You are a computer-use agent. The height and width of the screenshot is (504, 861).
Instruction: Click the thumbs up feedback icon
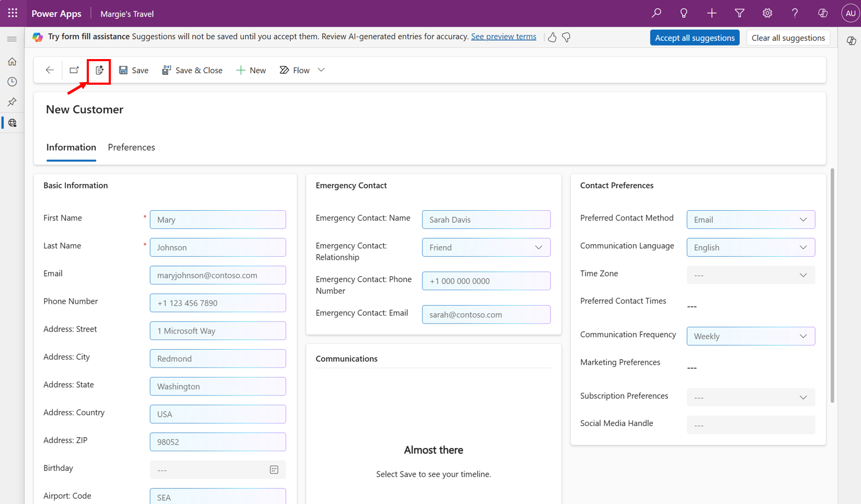[552, 37]
